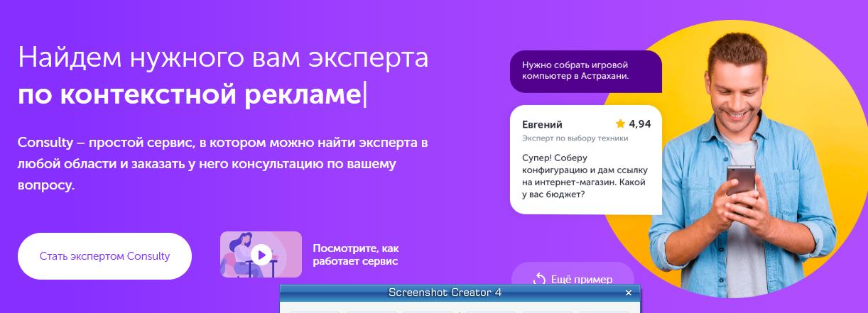Viewport: 868px width, 313px height.
Task: Play the video thumbnail about the service
Action: click(261, 254)
